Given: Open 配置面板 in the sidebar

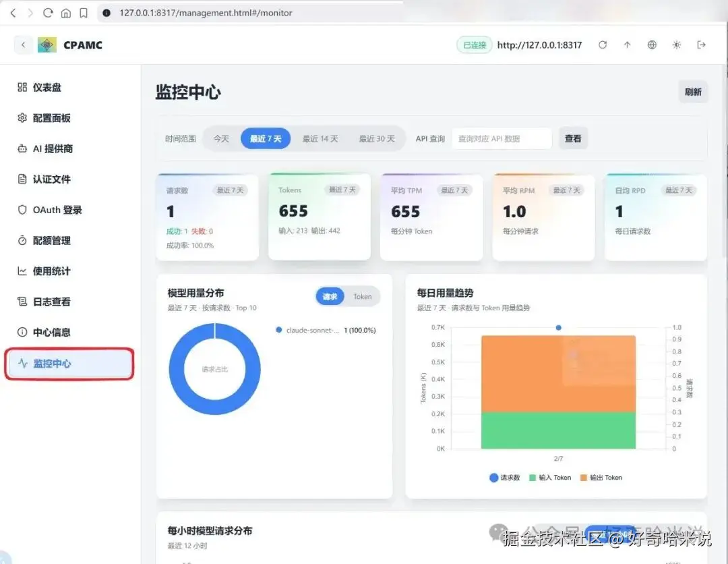Looking at the screenshot, I should click(x=69, y=118).
